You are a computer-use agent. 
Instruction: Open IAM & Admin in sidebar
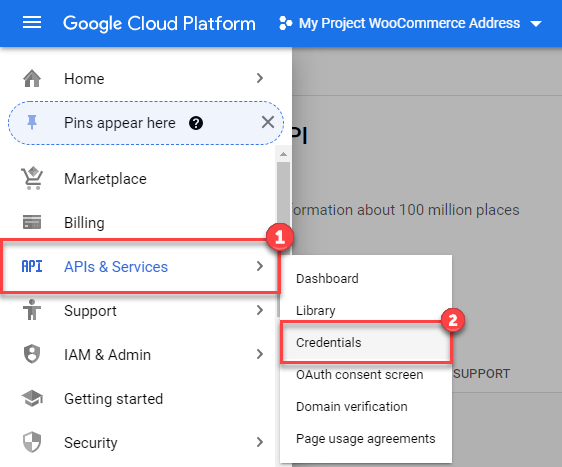click(x=138, y=354)
